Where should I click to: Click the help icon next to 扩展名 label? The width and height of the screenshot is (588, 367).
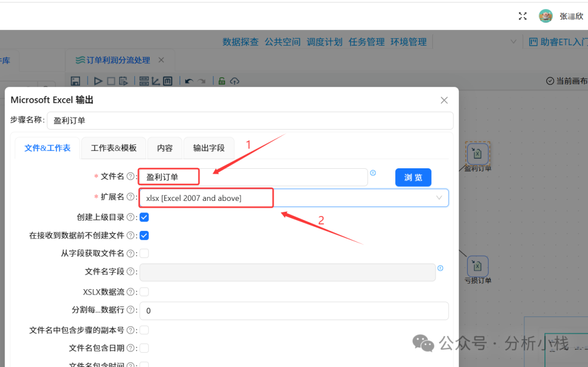pos(131,197)
